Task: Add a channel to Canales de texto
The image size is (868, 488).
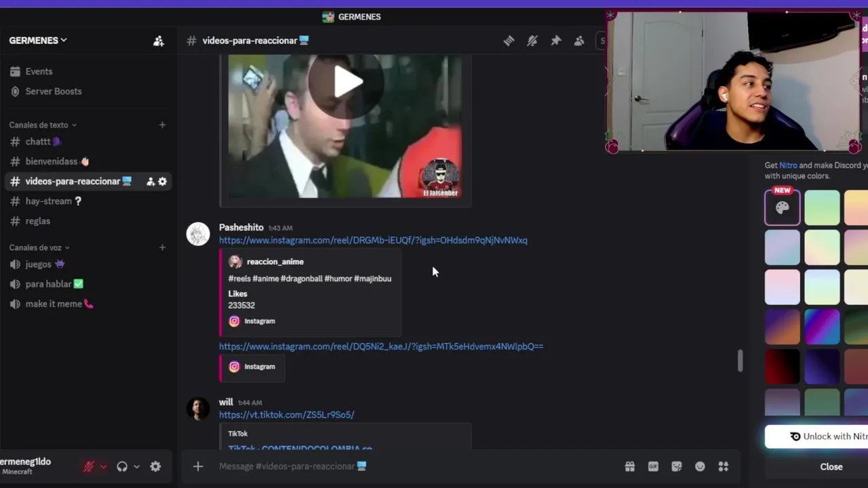Action: pos(162,125)
